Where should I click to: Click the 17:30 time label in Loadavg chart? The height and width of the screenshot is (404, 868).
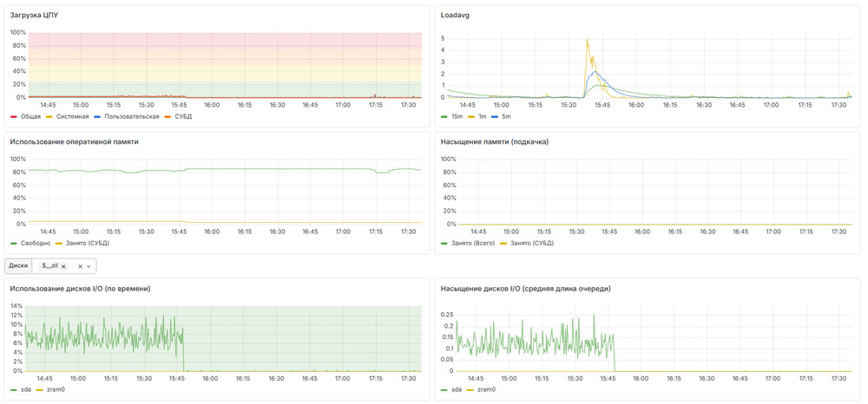839,104
